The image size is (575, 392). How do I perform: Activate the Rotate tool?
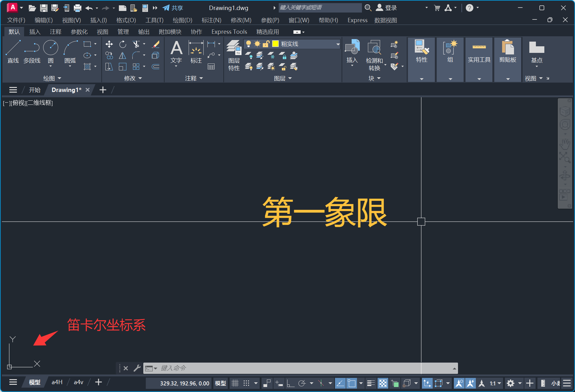[123, 44]
